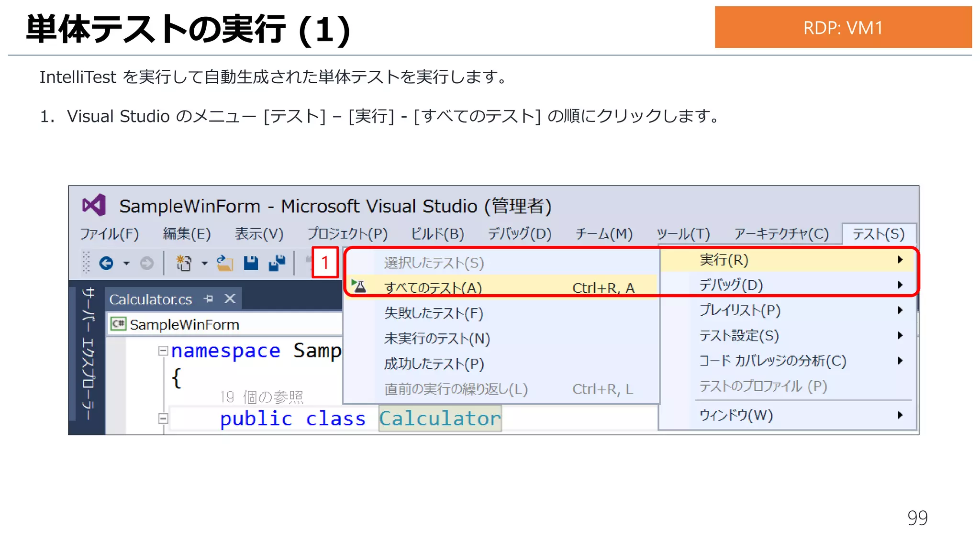Choose 直前の実行の繰り返し(L) in submenu

point(501,389)
